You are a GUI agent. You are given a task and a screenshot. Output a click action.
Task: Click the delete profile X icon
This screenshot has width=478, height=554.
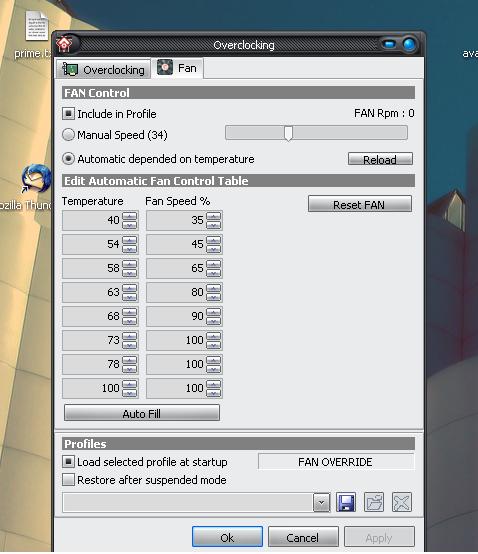402,502
